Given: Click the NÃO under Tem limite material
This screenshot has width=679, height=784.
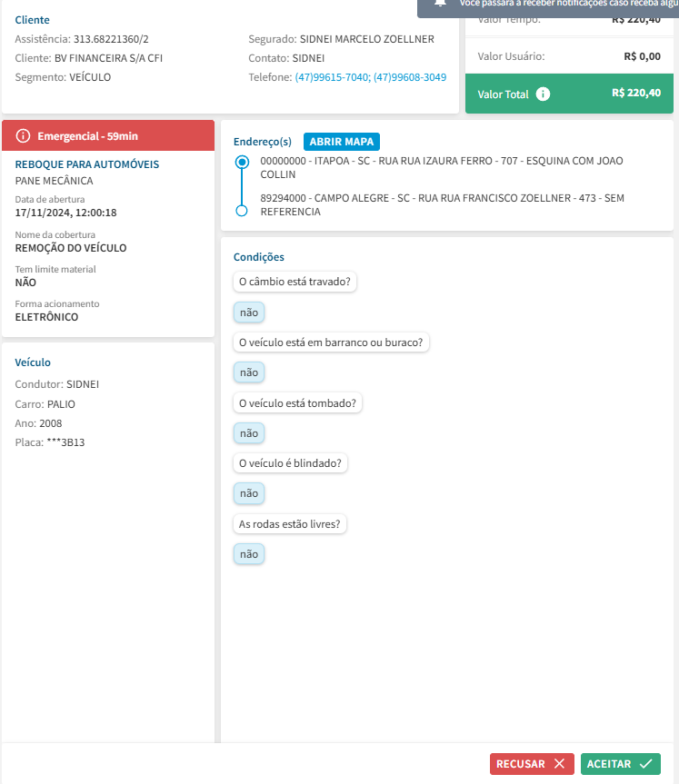Looking at the screenshot, I should click(25, 283).
